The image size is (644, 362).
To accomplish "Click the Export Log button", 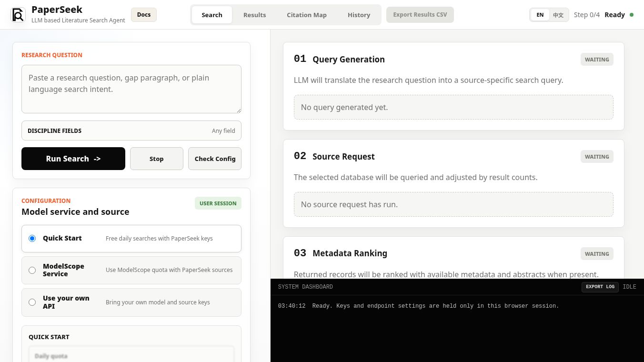I will click(x=600, y=287).
